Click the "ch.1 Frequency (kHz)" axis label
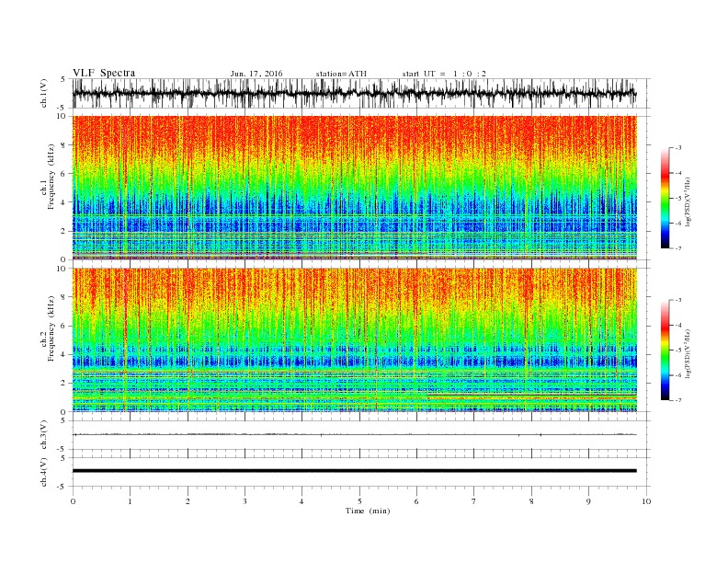This screenshot has width=728, height=563. [x=48, y=177]
